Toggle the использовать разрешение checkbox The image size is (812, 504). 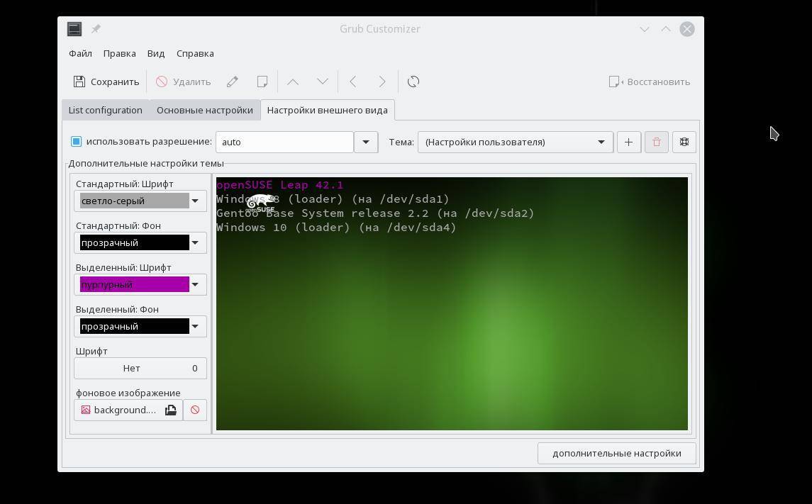[x=77, y=141]
